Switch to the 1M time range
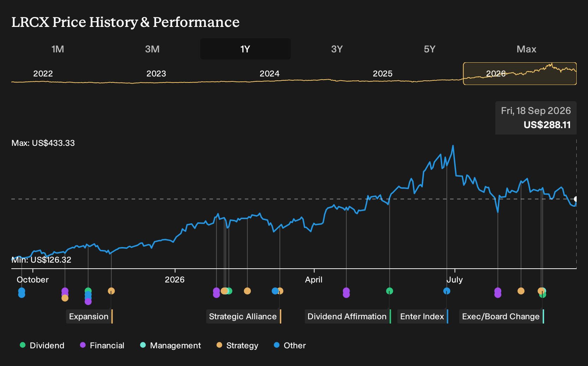588x366 pixels. click(x=58, y=49)
